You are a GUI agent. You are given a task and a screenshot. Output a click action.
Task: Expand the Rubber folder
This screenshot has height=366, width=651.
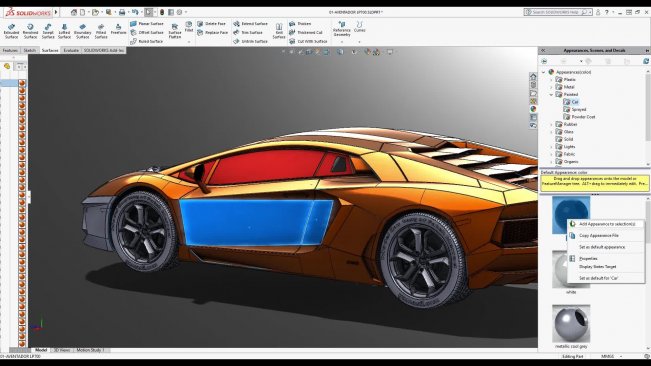[x=551, y=124]
